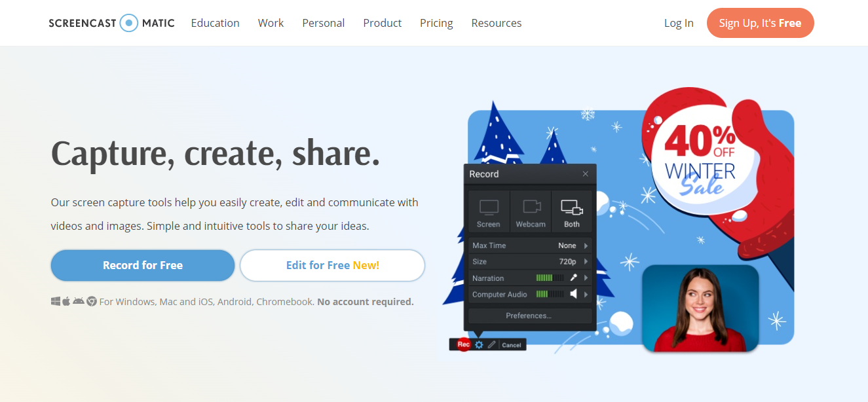Expand the Max Time options arrow
The width and height of the screenshot is (868, 402).
point(586,246)
